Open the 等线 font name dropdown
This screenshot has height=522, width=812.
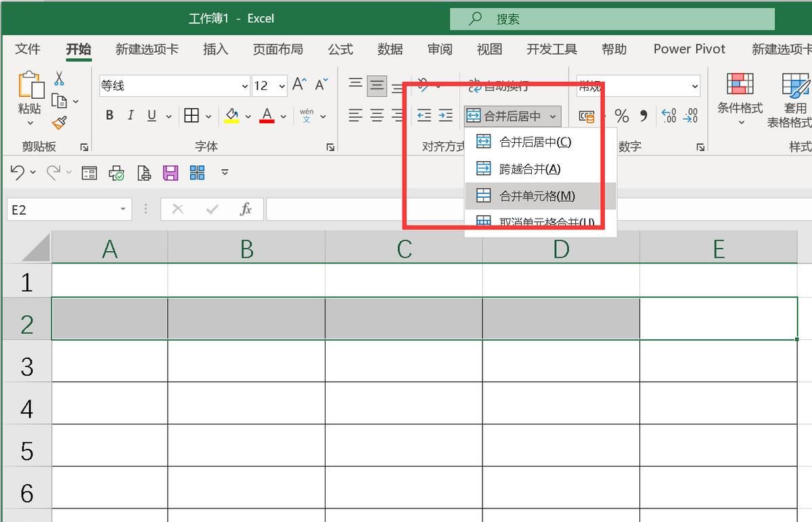(x=245, y=86)
